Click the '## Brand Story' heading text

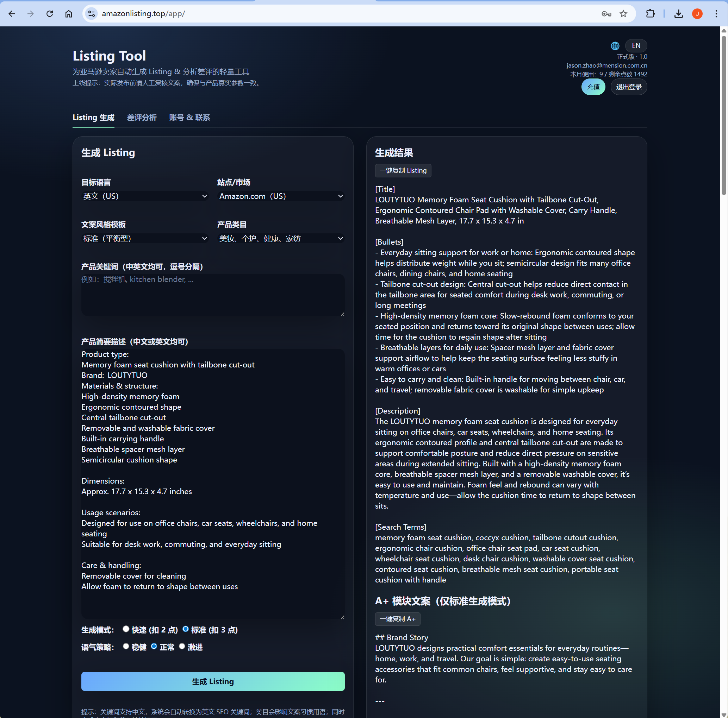402,637
